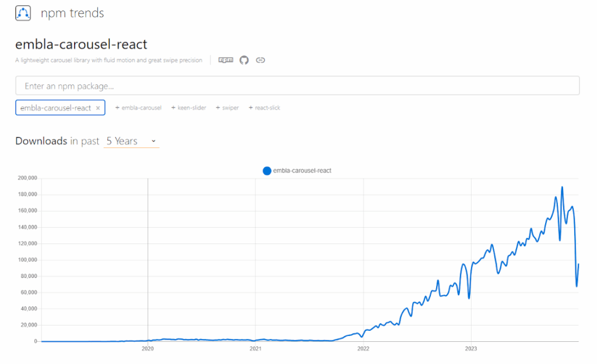The height and width of the screenshot is (364, 597).
Task: Add embla-carousel suggestion to comparison
Action: pyautogui.click(x=138, y=108)
